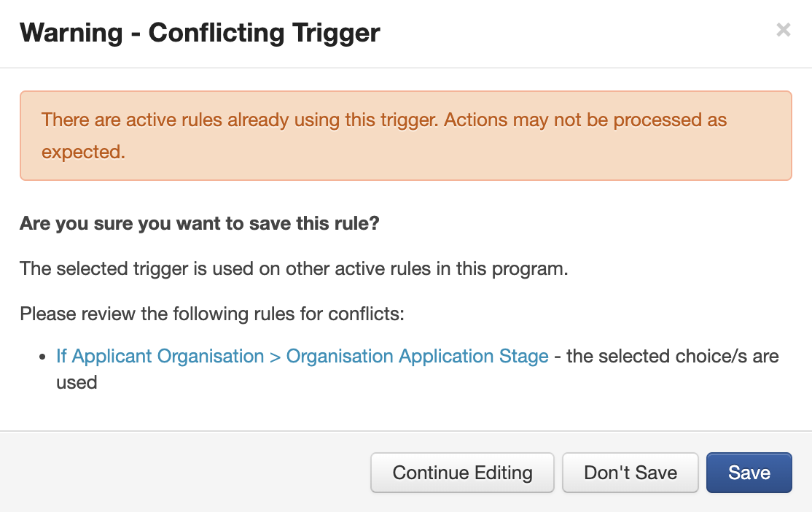The width and height of the screenshot is (812, 512).
Task: Click 'Actions may not be processed' alert text
Action: (565, 120)
